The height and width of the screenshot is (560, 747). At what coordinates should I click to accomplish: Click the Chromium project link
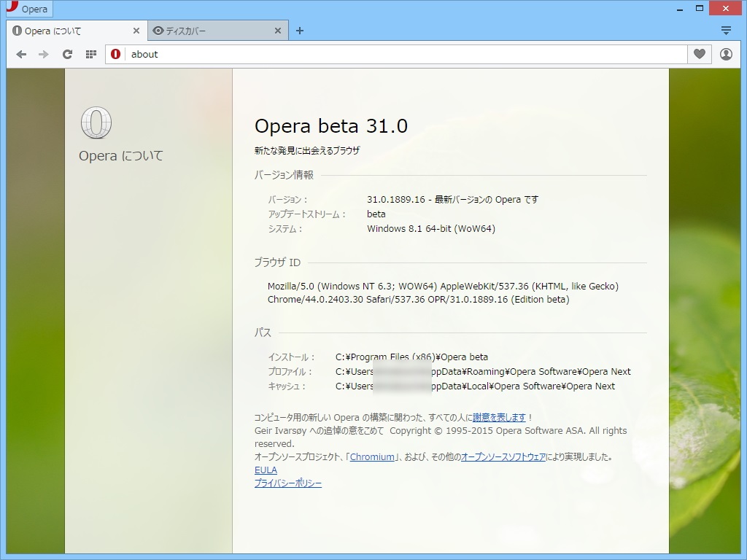372,456
